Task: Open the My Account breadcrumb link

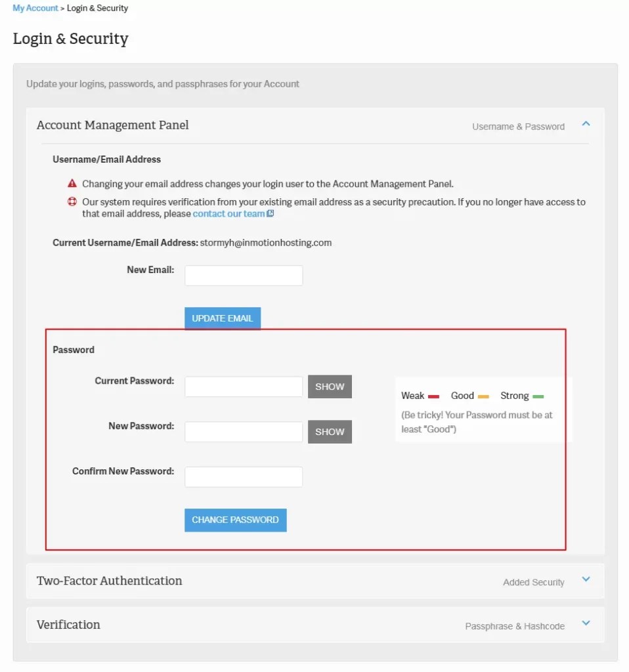Action: [34, 8]
